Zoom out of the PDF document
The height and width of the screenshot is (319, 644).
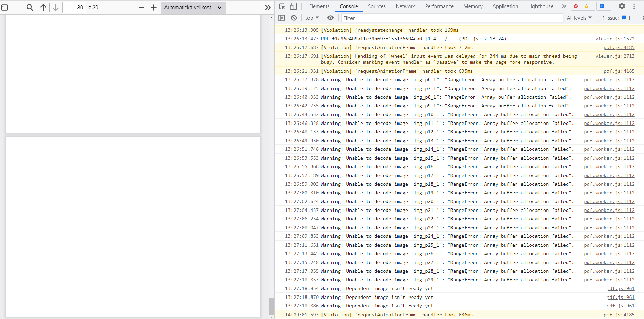141,7
